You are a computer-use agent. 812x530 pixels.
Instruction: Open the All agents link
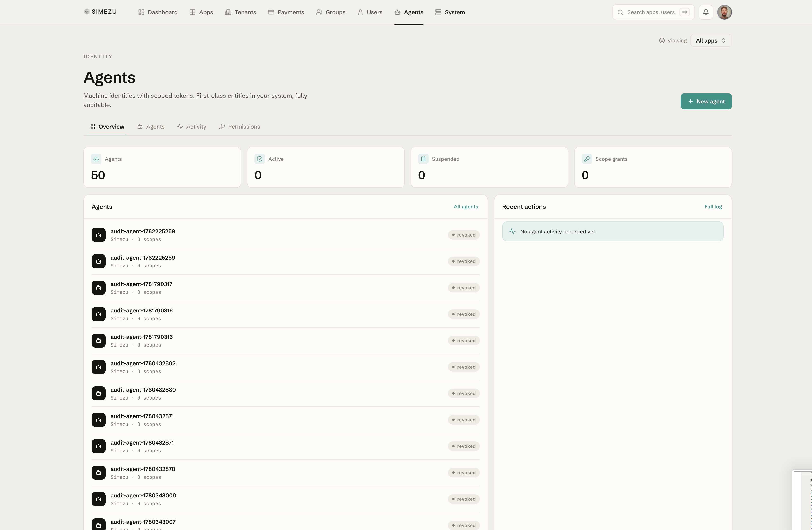[466, 207]
